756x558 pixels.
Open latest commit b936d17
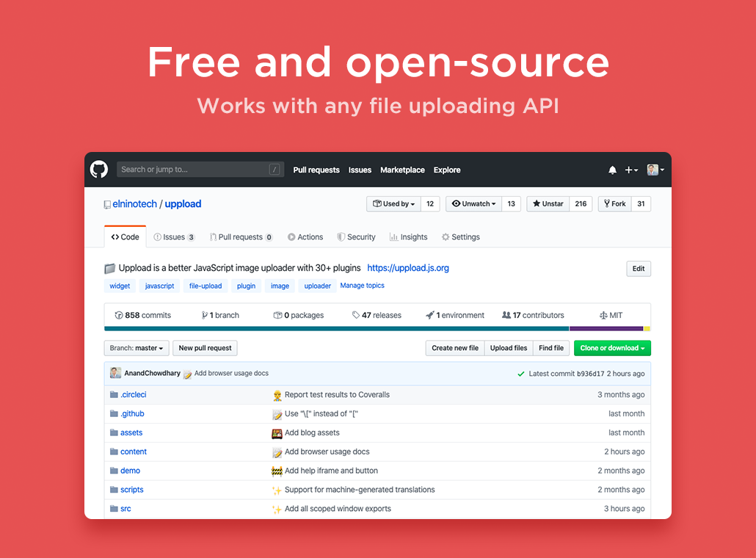pos(590,374)
